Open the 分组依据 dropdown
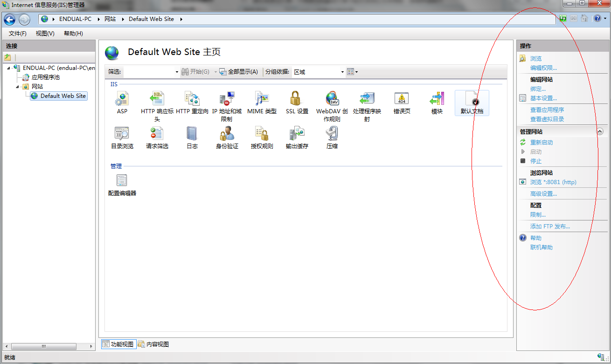This screenshot has height=364, width=611. (342, 72)
